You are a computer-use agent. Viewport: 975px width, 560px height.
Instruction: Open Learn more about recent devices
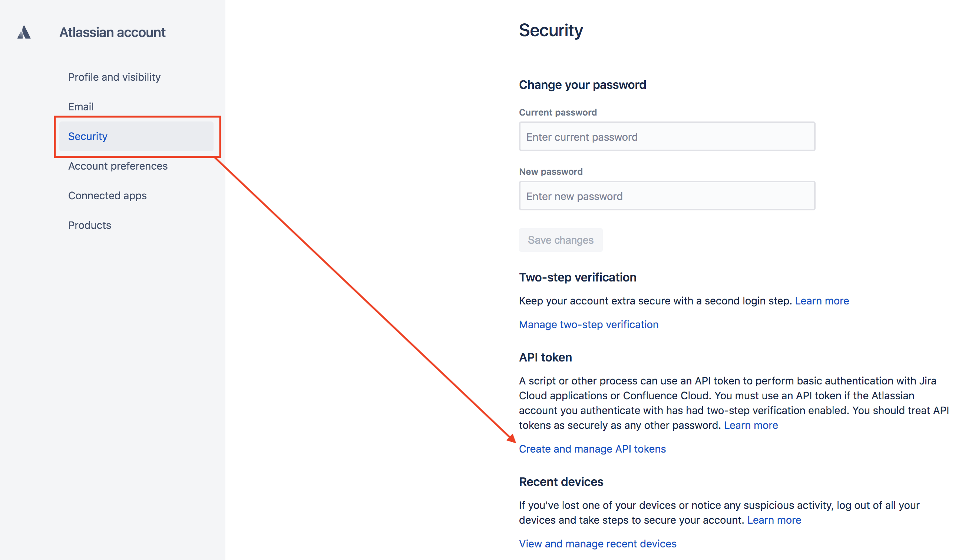pos(774,520)
